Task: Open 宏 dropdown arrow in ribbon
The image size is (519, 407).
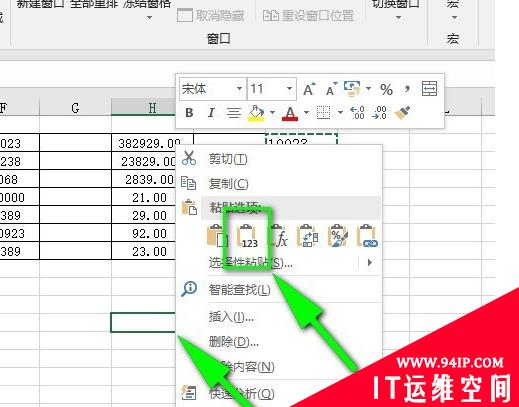Action: [454, 18]
